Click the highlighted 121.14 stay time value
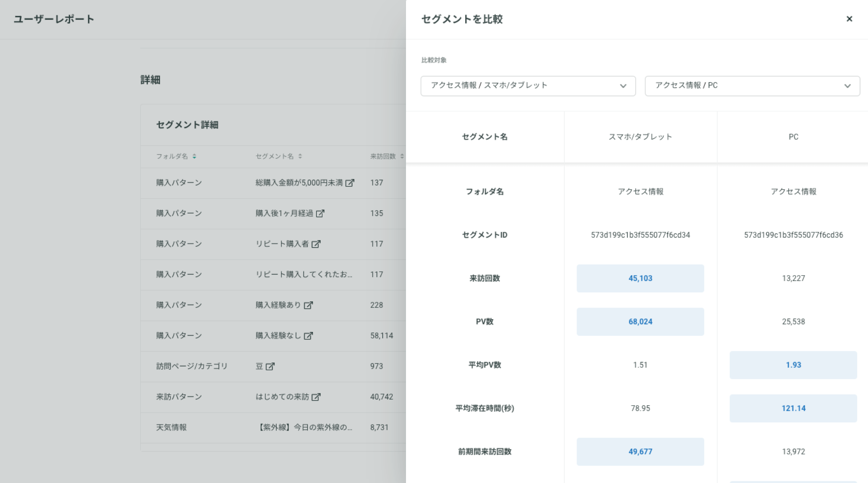The height and width of the screenshot is (483, 868). point(793,408)
